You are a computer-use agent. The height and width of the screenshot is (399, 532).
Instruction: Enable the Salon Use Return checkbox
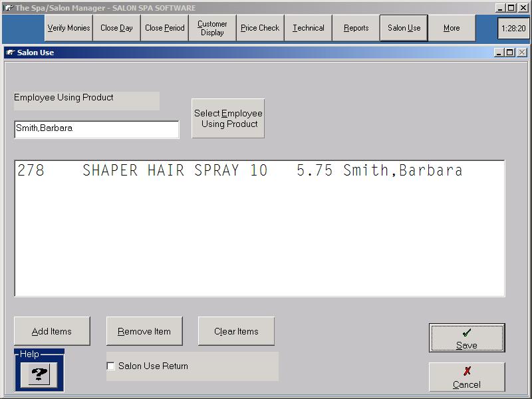(x=110, y=366)
